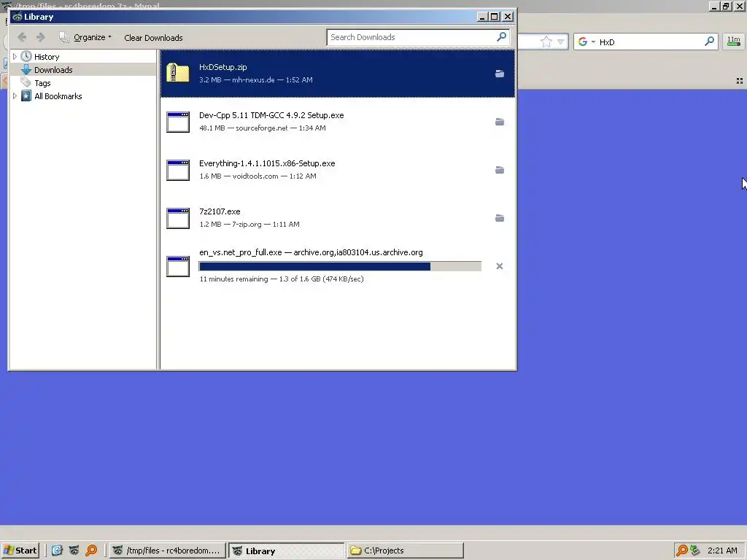Click Mypal raccoon quick launch icon
The height and width of the screenshot is (560, 747).
pyautogui.click(x=74, y=551)
